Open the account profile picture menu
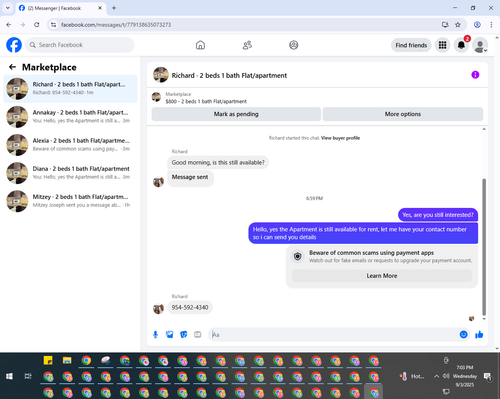The height and width of the screenshot is (399, 500). pos(480,45)
